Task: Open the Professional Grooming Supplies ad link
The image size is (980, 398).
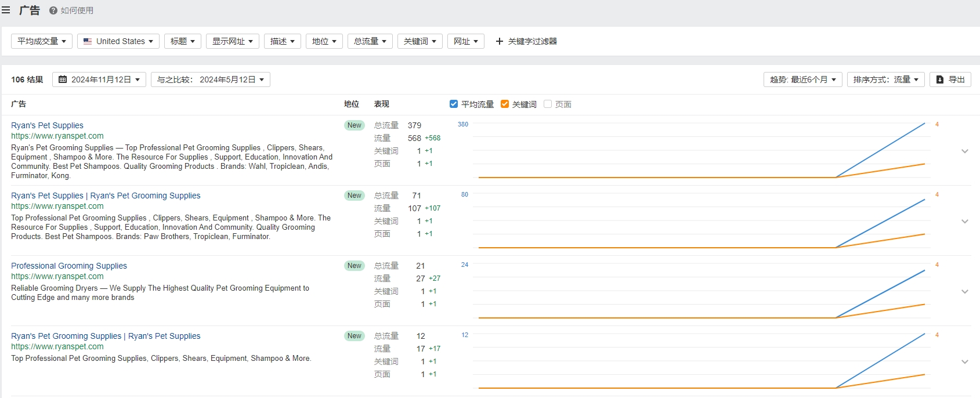Action: pos(69,266)
